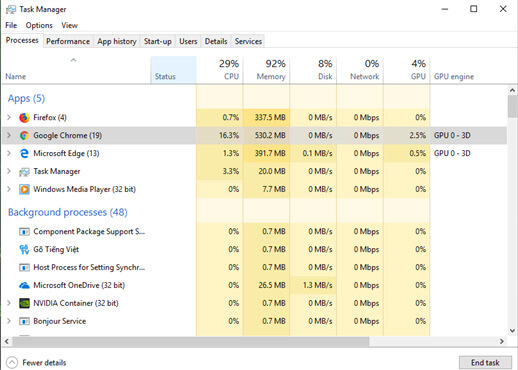Image resolution: width=518 pixels, height=370 pixels.
Task: Click the scroll up arrow
Action: click(512, 90)
